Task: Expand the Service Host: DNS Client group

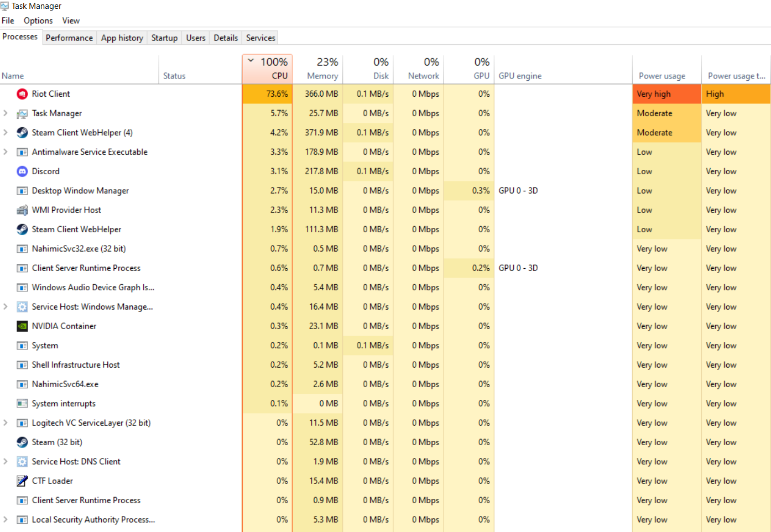Action: point(6,462)
